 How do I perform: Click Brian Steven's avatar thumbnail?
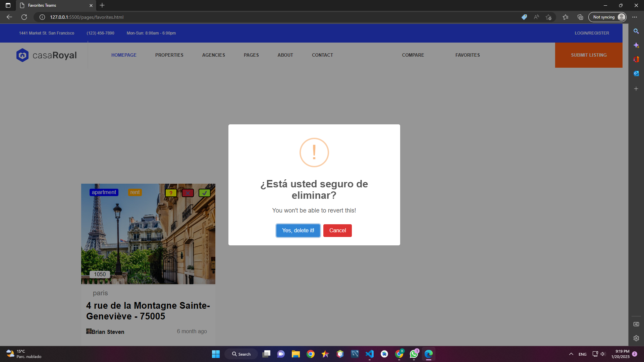88,331
